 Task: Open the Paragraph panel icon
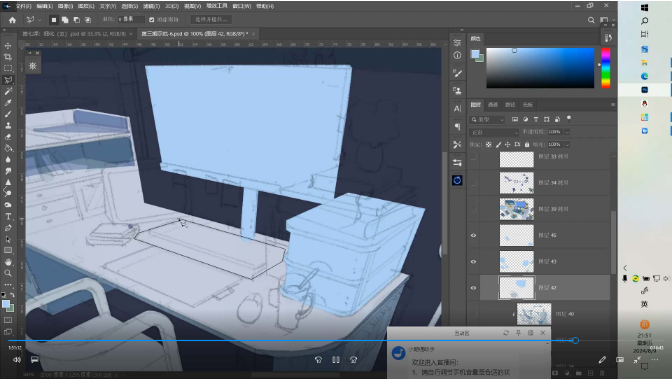457,126
